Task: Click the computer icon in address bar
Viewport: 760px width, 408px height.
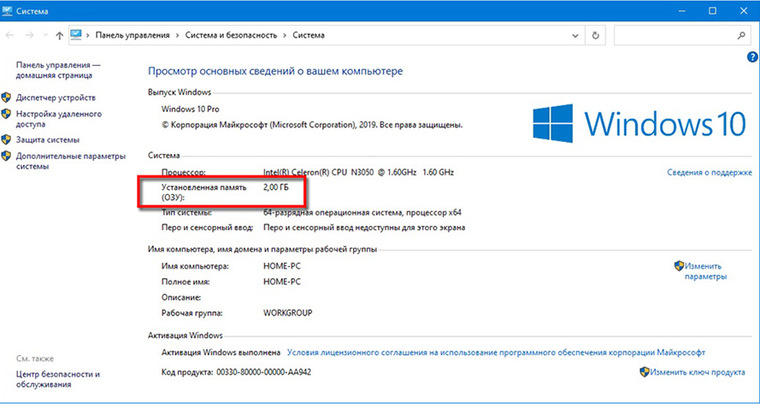Action: click(x=76, y=35)
